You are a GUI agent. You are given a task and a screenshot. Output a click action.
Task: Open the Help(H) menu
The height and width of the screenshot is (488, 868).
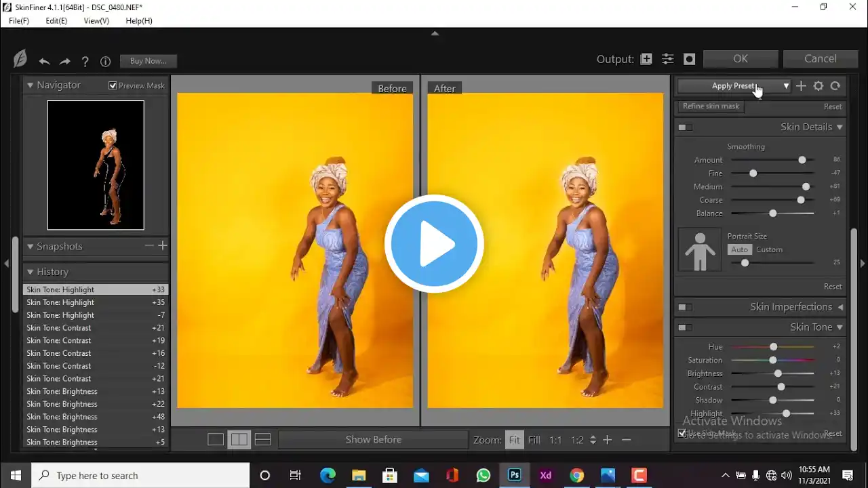[x=139, y=21]
